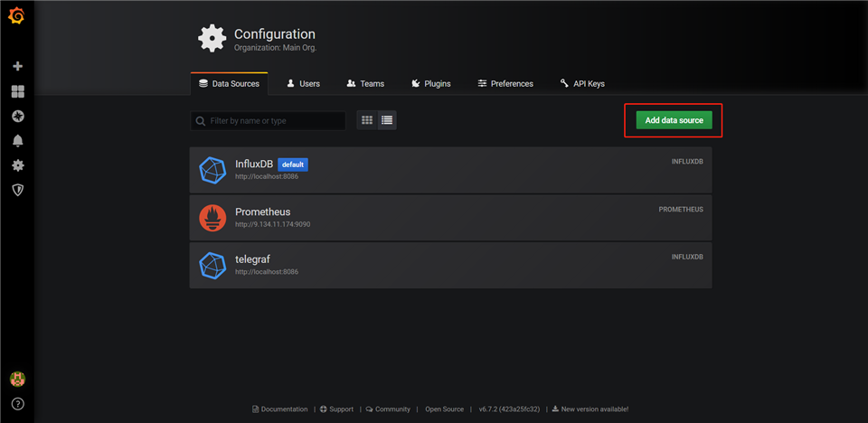Image resolution: width=868 pixels, height=423 pixels.
Task: Open the Help question mark icon
Action: tap(18, 404)
